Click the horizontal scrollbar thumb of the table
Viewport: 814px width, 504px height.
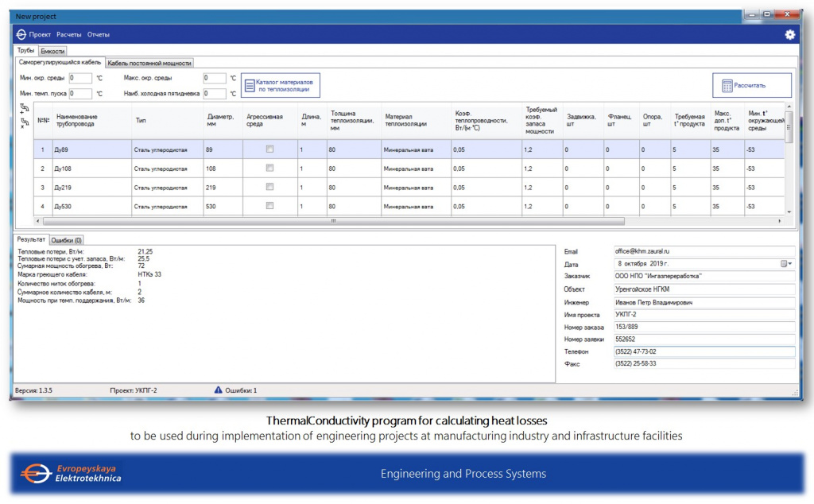pos(333,221)
